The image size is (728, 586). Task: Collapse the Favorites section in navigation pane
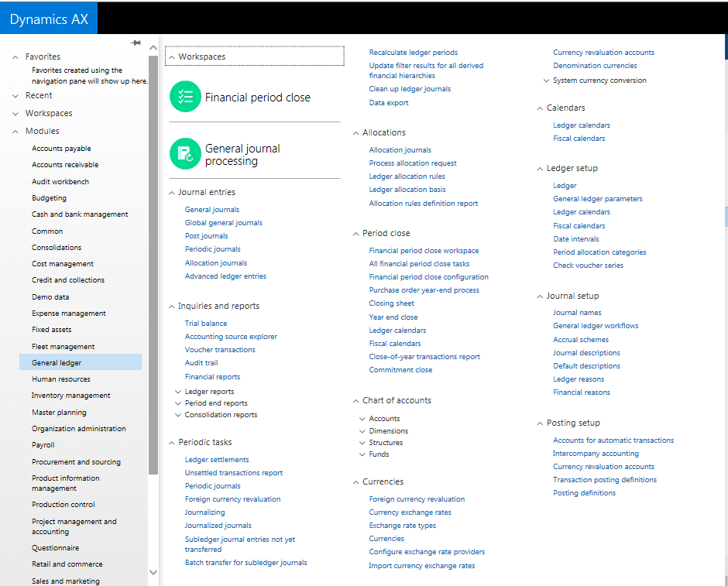point(15,57)
